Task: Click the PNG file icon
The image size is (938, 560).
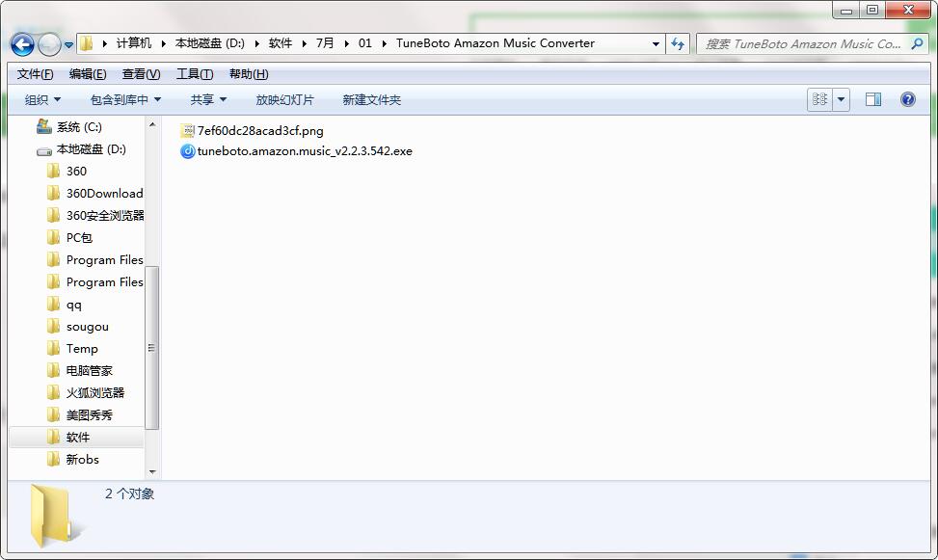Action: tap(188, 130)
